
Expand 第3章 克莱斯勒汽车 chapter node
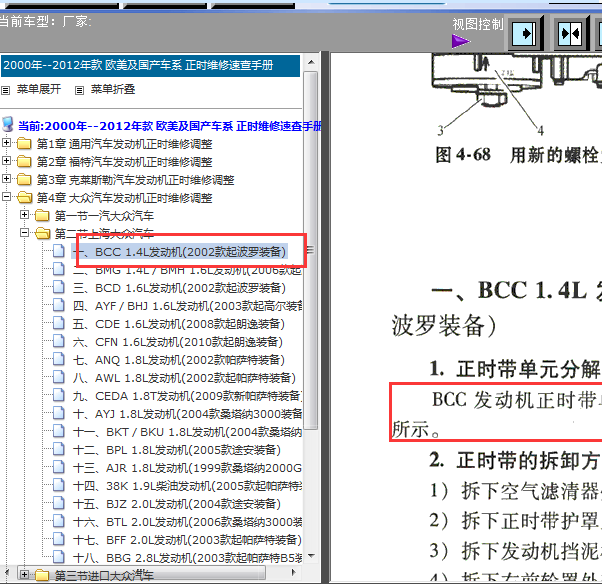pyautogui.click(x=6, y=179)
